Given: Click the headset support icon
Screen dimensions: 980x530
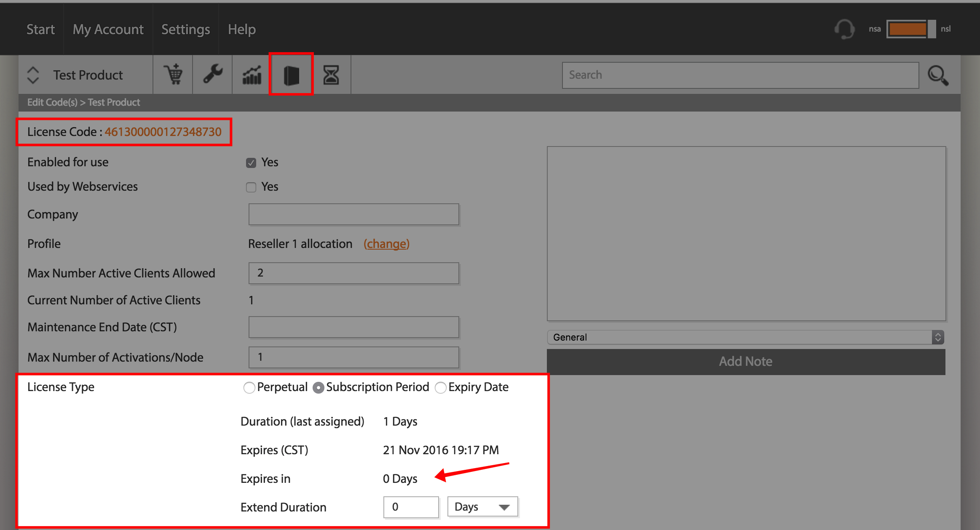Looking at the screenshot, I should [x=844, y=29].
